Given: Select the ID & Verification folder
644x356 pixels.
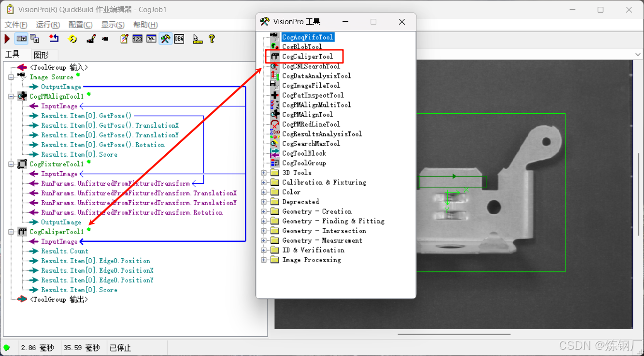Looking at the screenshot, I should click(x=313, y=250).
